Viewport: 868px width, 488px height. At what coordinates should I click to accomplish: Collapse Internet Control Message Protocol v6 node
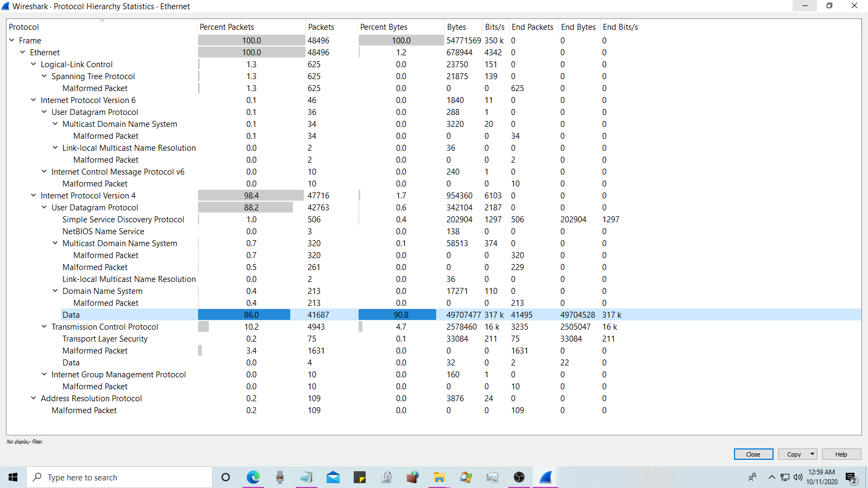tap(44, 171)
